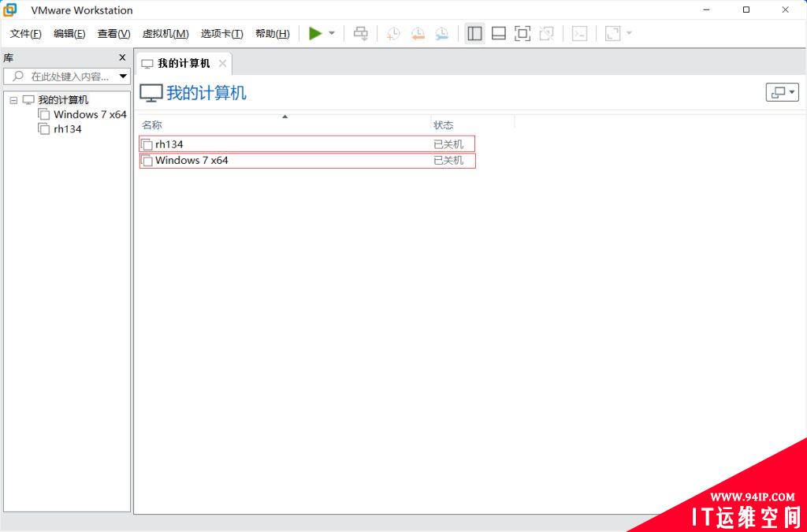Select the rh134 row in the list
Image resolution: width=807 pixels, height=532 pixels.
click(307, 144)
